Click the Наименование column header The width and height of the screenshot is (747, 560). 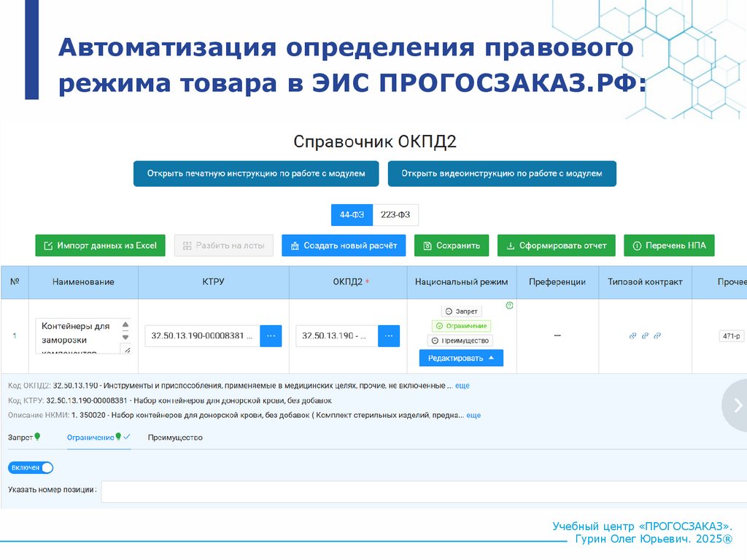tap(83, 282)
